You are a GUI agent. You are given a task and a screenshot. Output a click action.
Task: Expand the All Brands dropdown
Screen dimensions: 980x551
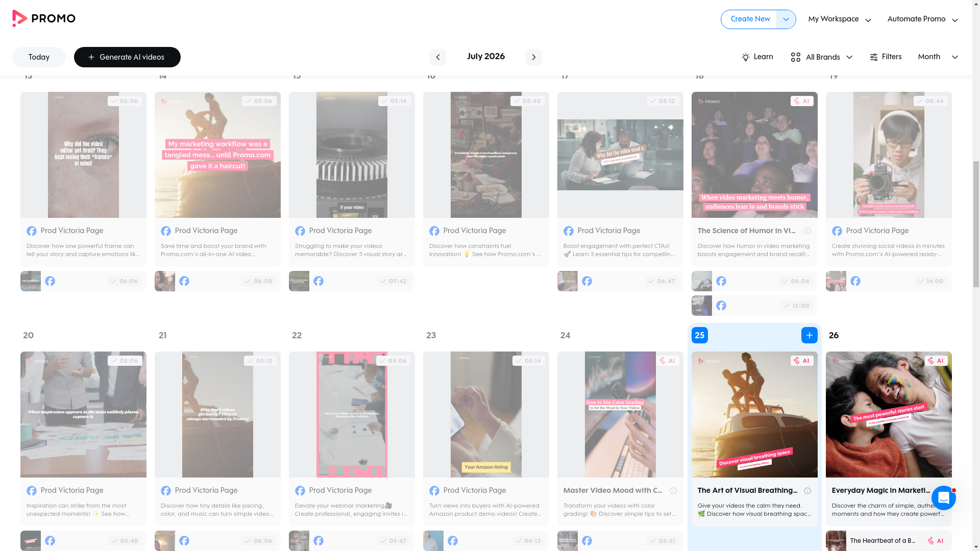click(821, 57)
